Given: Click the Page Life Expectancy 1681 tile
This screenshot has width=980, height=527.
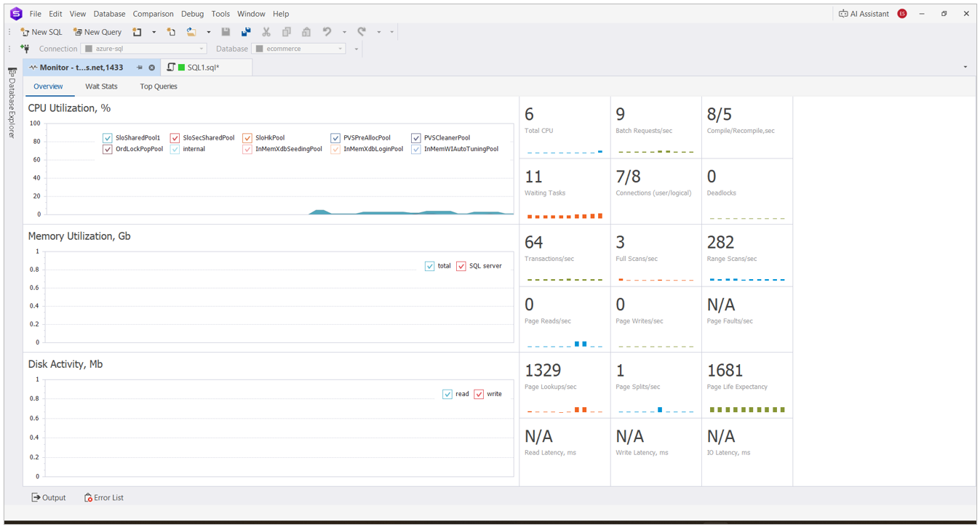Looking at the screenshot, I should 747,386.
